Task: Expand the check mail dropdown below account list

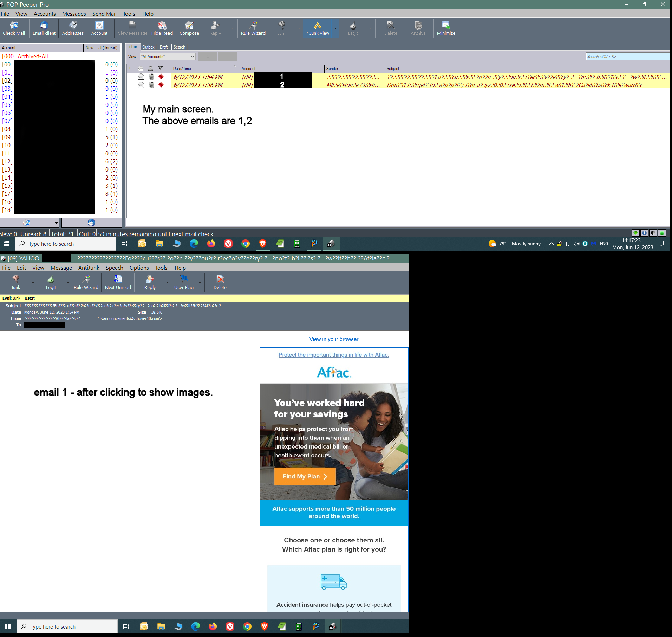Action: coord(56,223)
